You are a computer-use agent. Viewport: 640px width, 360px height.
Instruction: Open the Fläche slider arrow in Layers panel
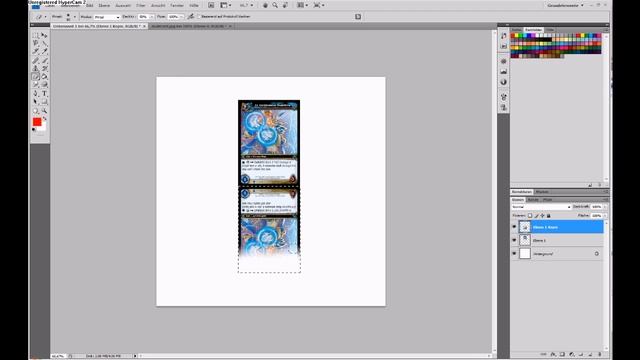coord(605,216)
